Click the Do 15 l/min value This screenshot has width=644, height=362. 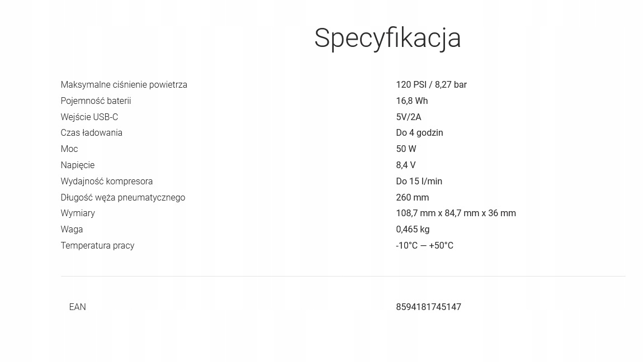(x=419, y=182)
